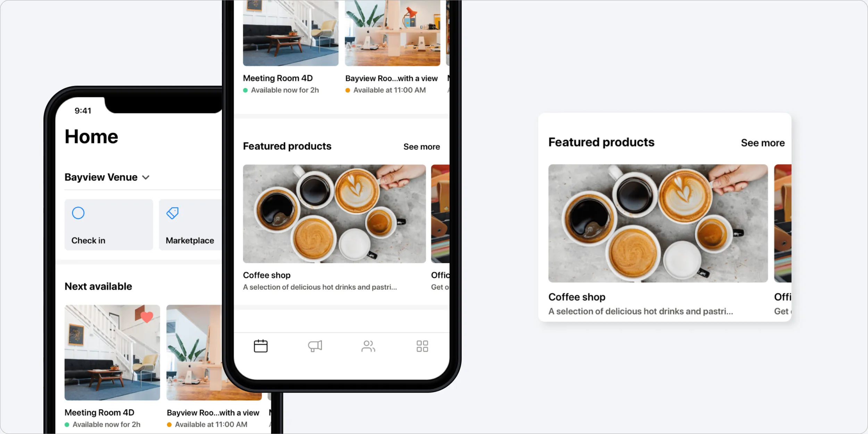Click See more for Featured products
Image resolution: width=868 pixels, height=434 pixels.
422,146
